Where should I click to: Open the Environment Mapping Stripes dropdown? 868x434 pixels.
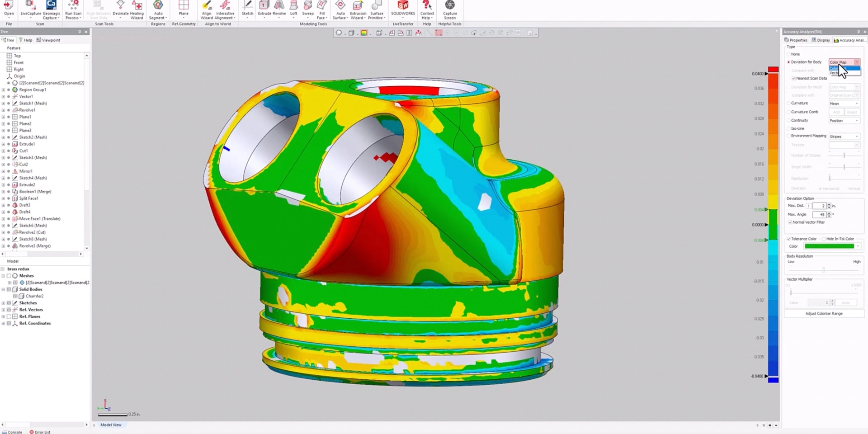click(844, 137)
